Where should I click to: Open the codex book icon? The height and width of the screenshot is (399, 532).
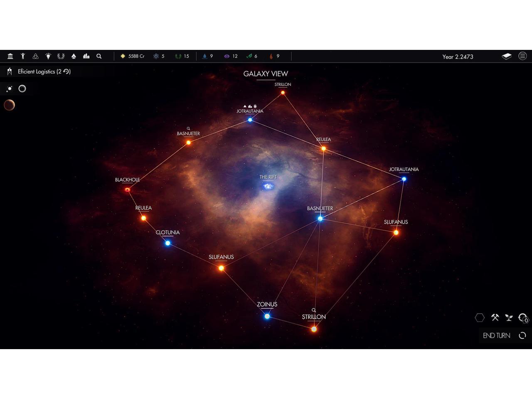(x=507, y=56)
